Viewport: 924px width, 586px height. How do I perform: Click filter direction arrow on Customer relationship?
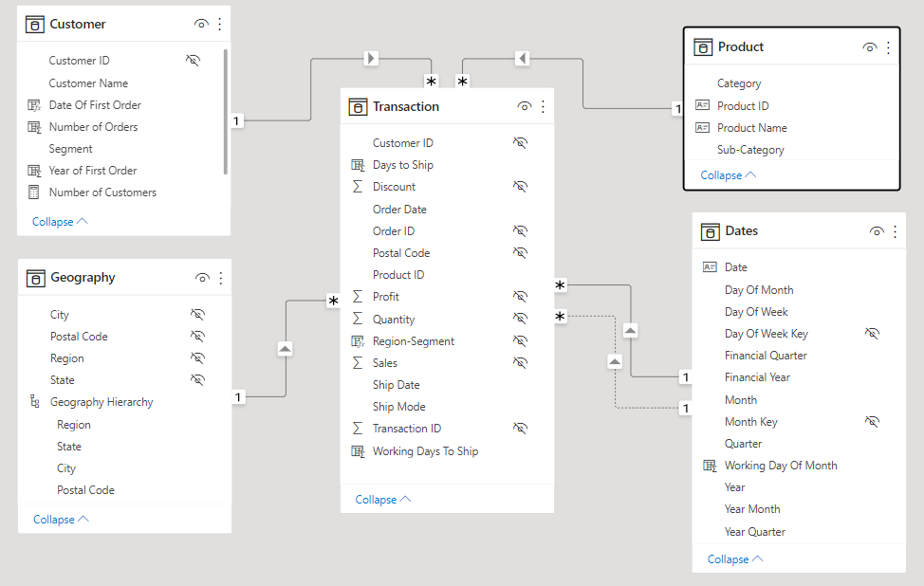click(371, 59)
